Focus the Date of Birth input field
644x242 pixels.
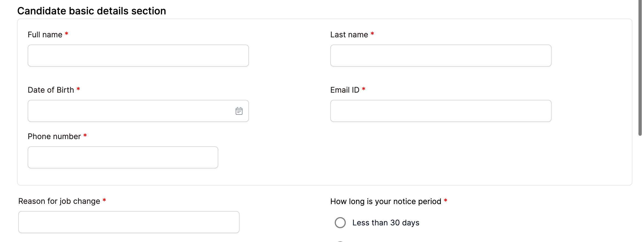point(130,111)
